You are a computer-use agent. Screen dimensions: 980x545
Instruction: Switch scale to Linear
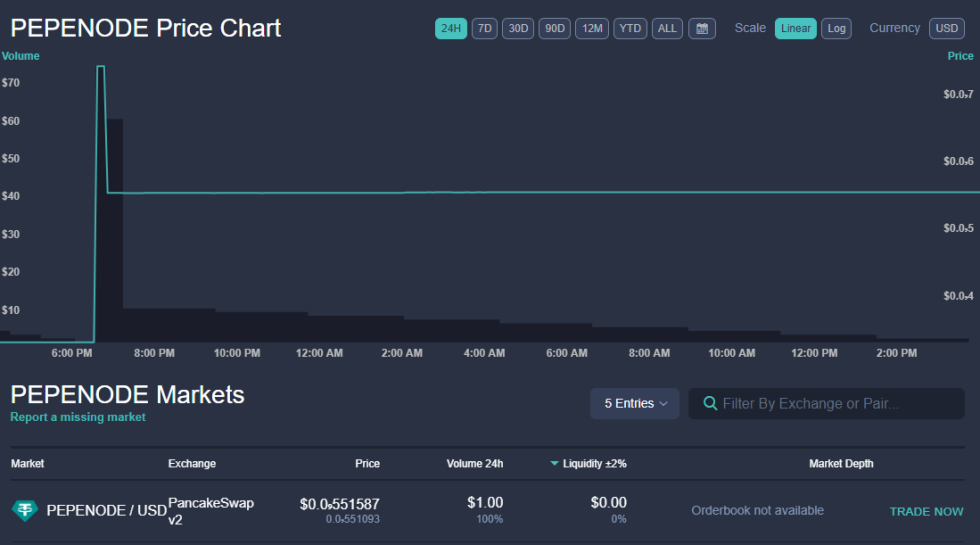click(x=795, y=28)
